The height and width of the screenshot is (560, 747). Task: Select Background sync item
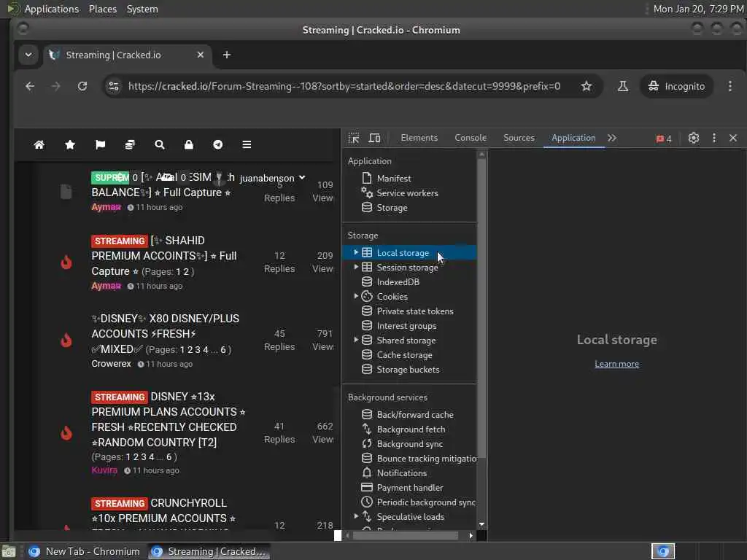tap(410, 444)
